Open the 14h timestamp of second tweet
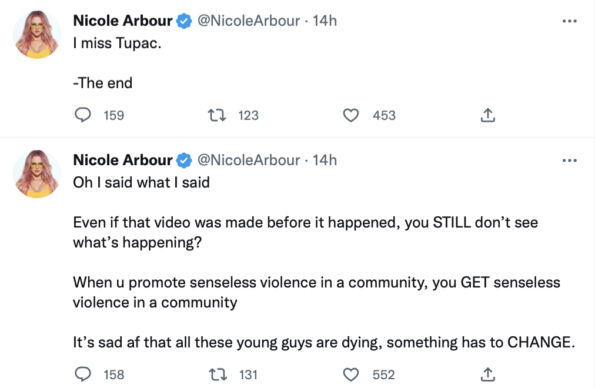The image size is (595, 388). coord(324,160)
